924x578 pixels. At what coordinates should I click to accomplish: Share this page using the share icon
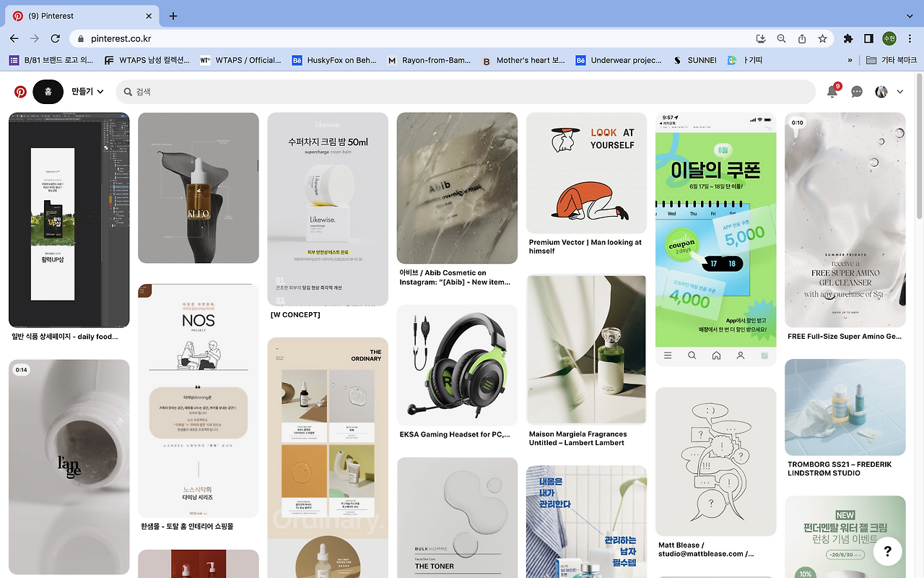(802, 38)
